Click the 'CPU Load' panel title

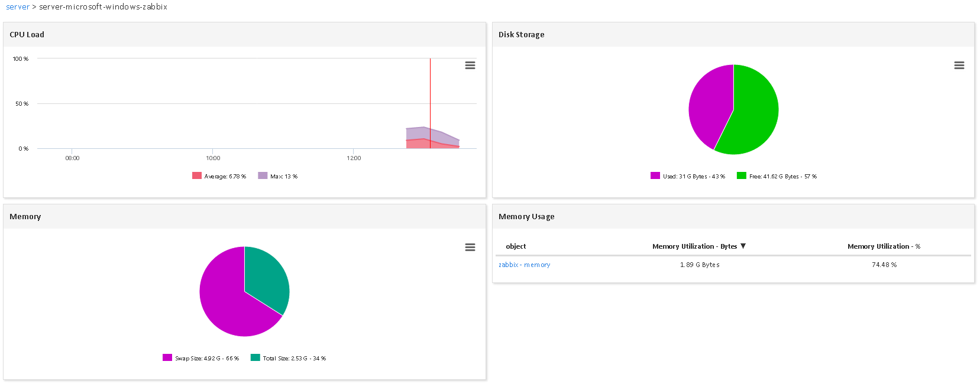27,35
